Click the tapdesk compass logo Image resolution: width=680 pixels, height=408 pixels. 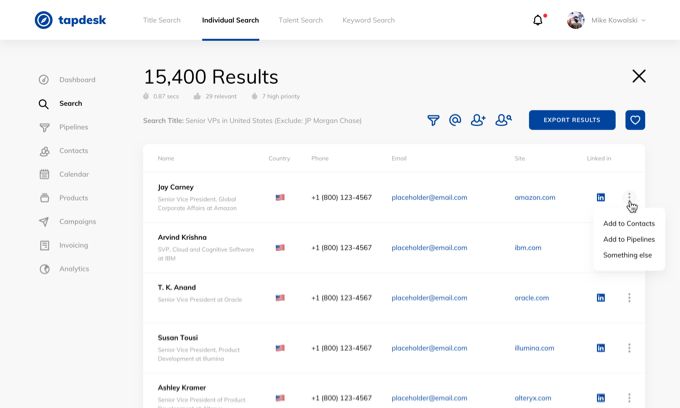(43, 20)
